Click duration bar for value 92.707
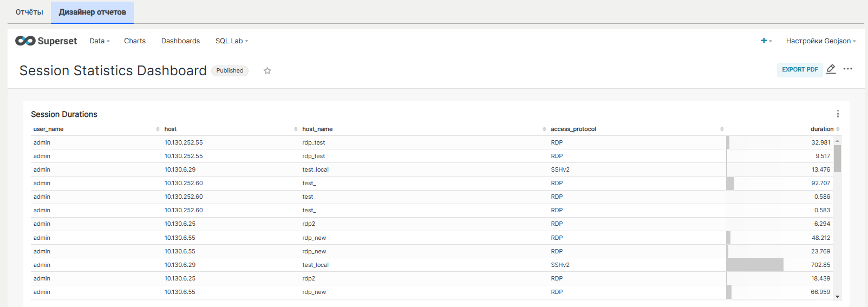 (x=730, y=183)
